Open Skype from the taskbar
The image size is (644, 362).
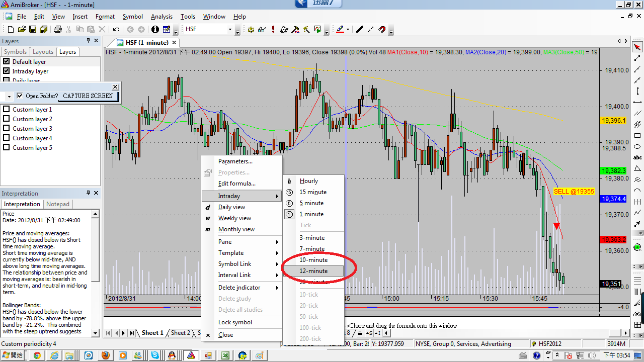pos(155,355)
